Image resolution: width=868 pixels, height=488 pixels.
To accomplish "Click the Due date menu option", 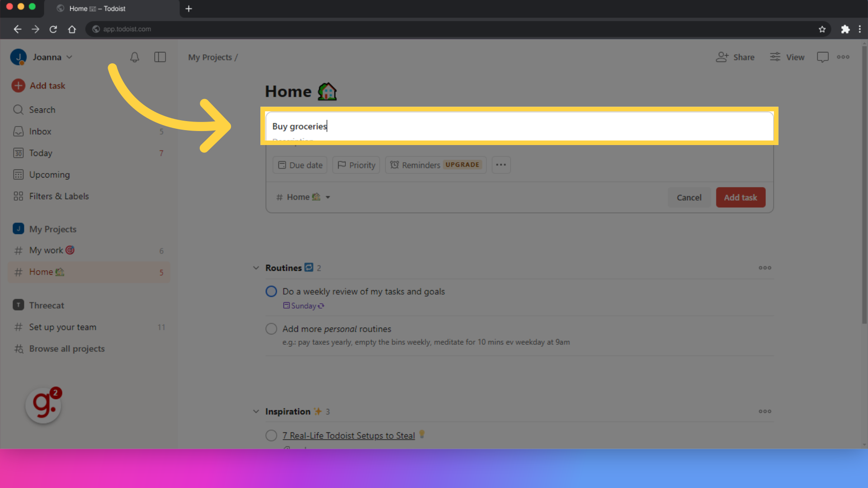I will (301, 165).
